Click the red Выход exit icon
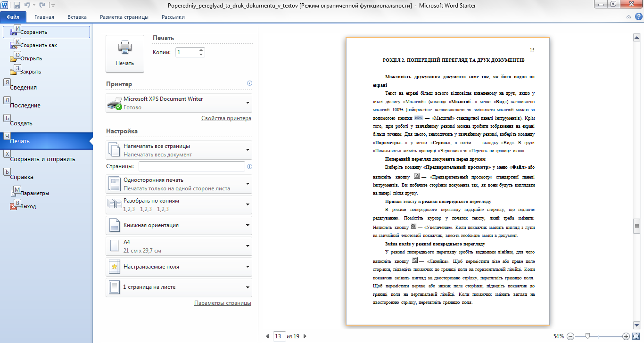Viewport: 644px width, 343px height. 13,206
